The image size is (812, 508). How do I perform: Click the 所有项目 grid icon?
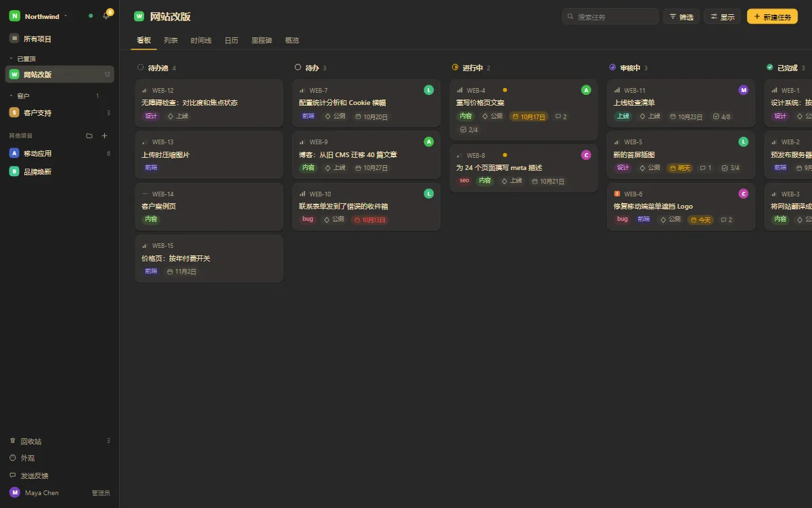click(14, 39)
